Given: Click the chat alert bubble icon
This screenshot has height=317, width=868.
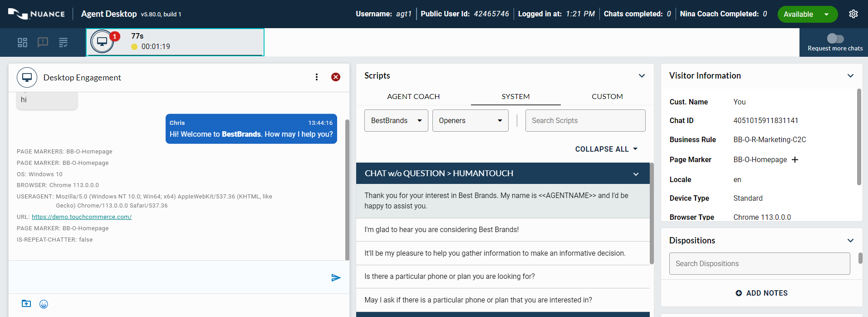Looking at the screenshot, I should point(43,43).
